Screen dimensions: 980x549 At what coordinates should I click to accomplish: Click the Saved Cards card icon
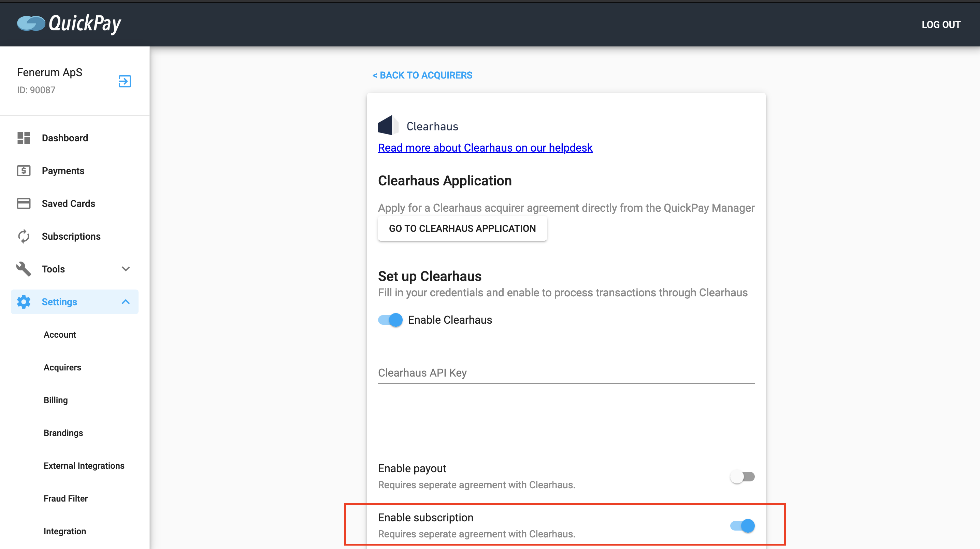pos(24,203)
